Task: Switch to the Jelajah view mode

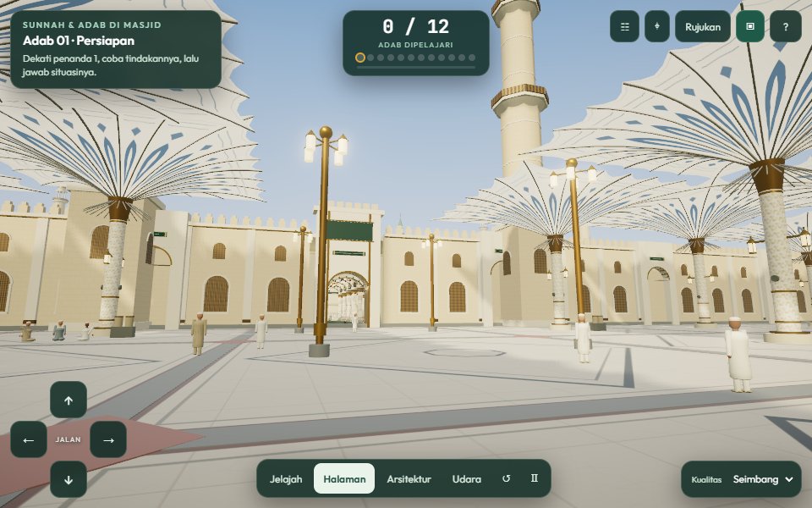Action: pos(286,478)
